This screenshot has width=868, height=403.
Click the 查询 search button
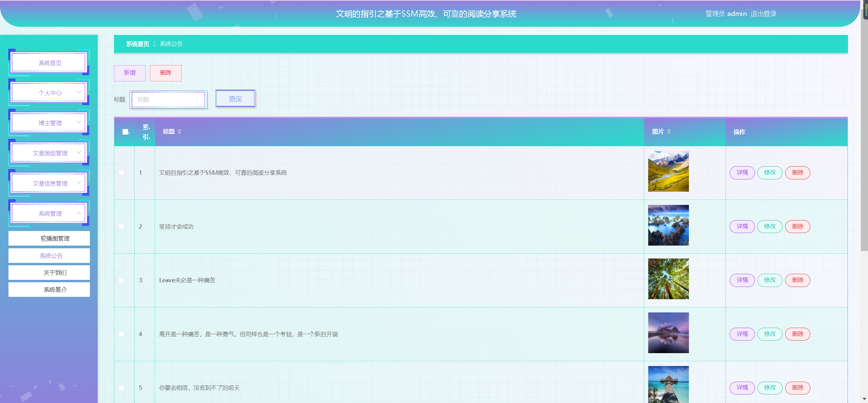click(x=235, y=99)
